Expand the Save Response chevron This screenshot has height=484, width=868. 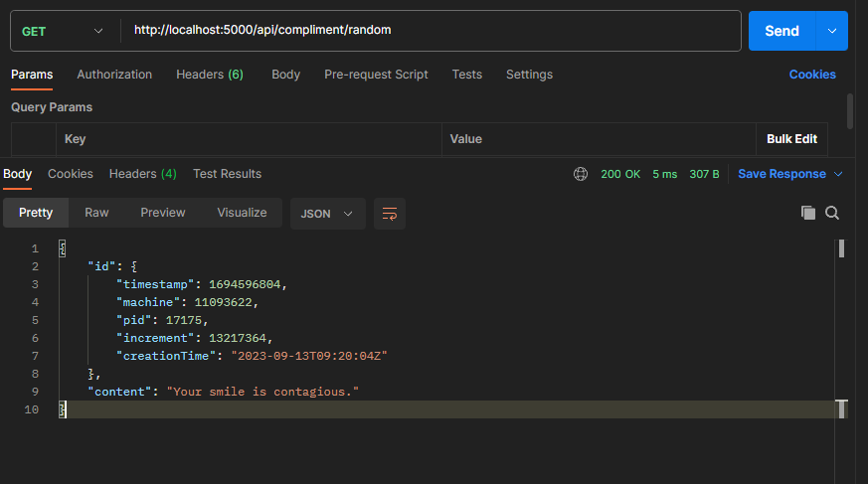[838, 174]
